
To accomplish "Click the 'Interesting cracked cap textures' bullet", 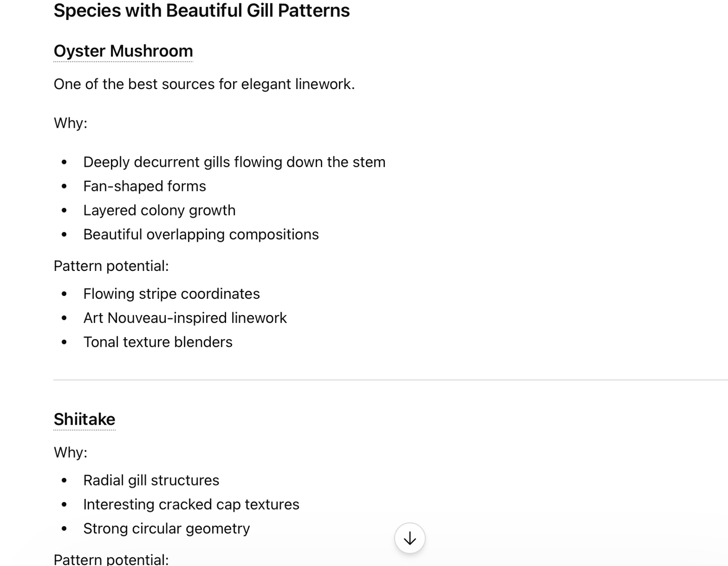I will point(191,504).
